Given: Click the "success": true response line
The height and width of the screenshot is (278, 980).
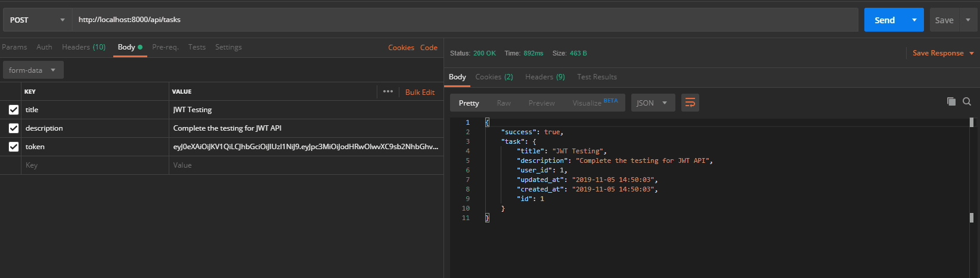Looking at the screenshot, I should (x=532, y=132).
